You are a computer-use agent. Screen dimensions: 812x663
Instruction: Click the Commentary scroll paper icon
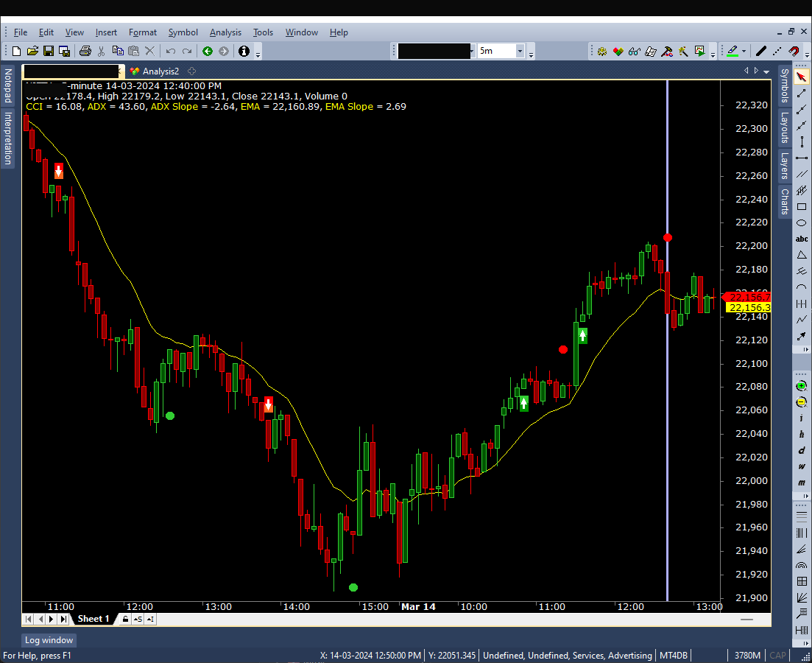pyautogui.click(x=652, y=51)
